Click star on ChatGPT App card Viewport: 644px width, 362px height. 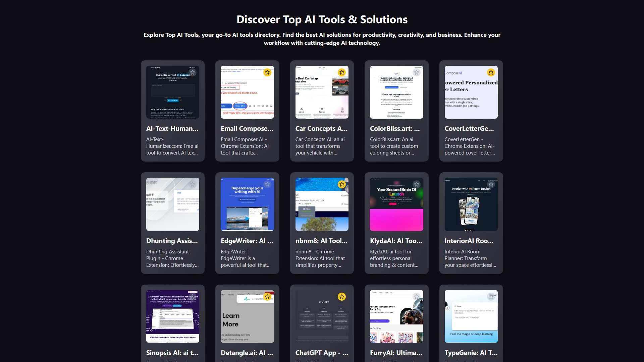341,297
